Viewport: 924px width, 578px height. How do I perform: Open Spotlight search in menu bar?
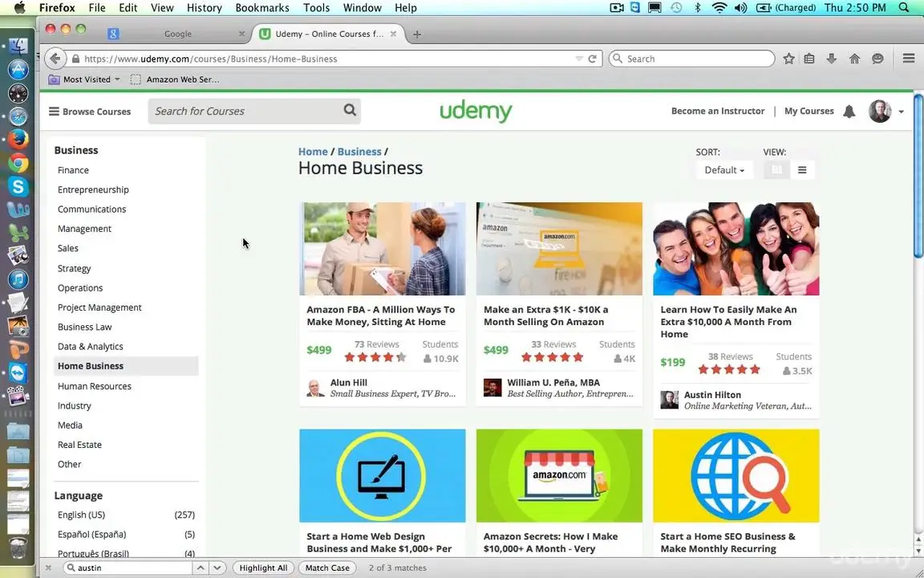point(905,8)
